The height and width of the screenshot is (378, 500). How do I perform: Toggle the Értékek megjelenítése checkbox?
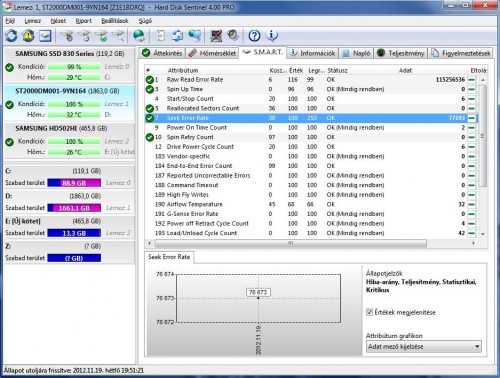[x=369, y=312]
